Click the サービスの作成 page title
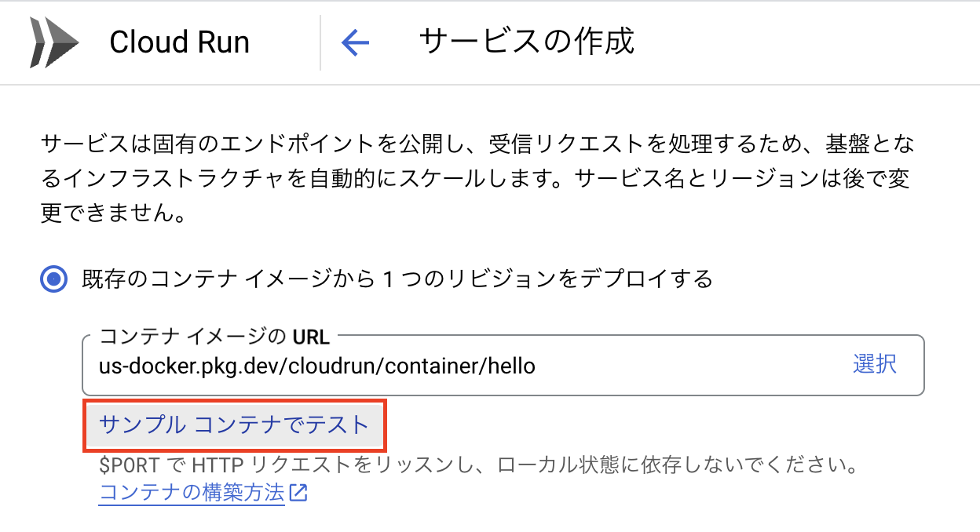 (526, 42)
